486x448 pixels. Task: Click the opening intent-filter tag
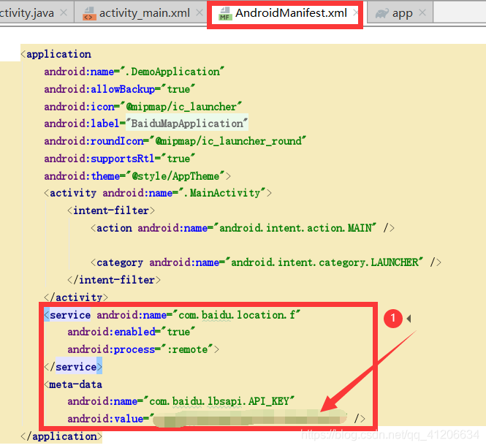[x=111, y=210]
